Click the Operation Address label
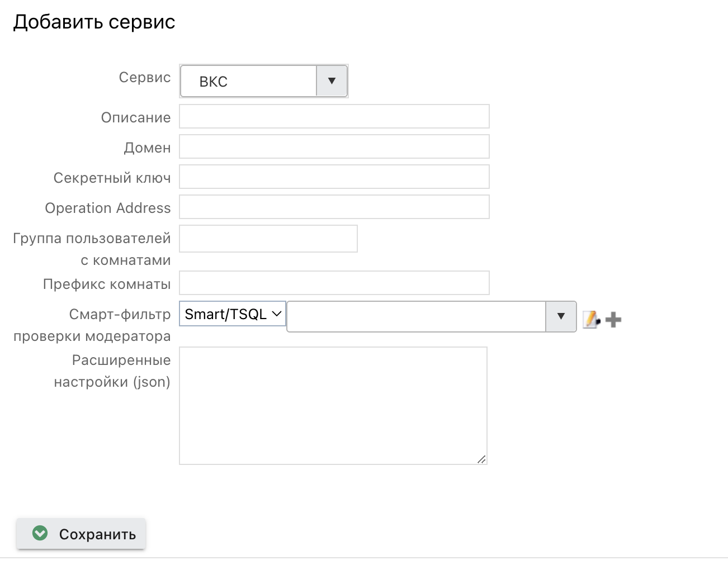The width and height of the screenshot is (728, 565). point(108,208)
